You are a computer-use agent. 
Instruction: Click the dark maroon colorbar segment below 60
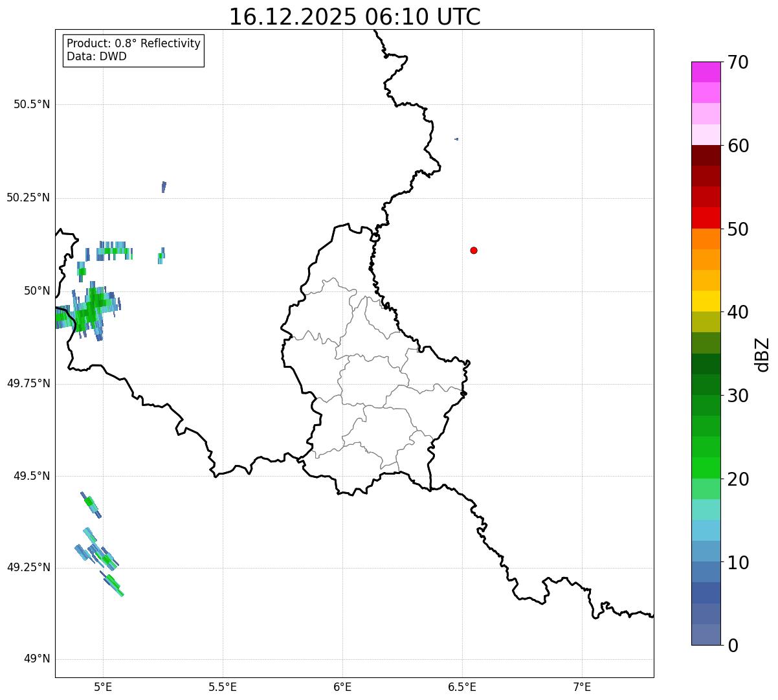706,155
